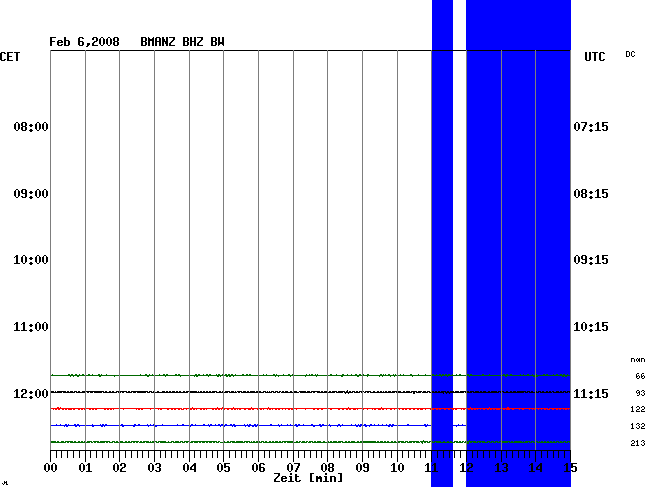Viewport: 650px width, 494px height.
Task: Select the UTC time label '08:15'
Action: coord(591,194)
